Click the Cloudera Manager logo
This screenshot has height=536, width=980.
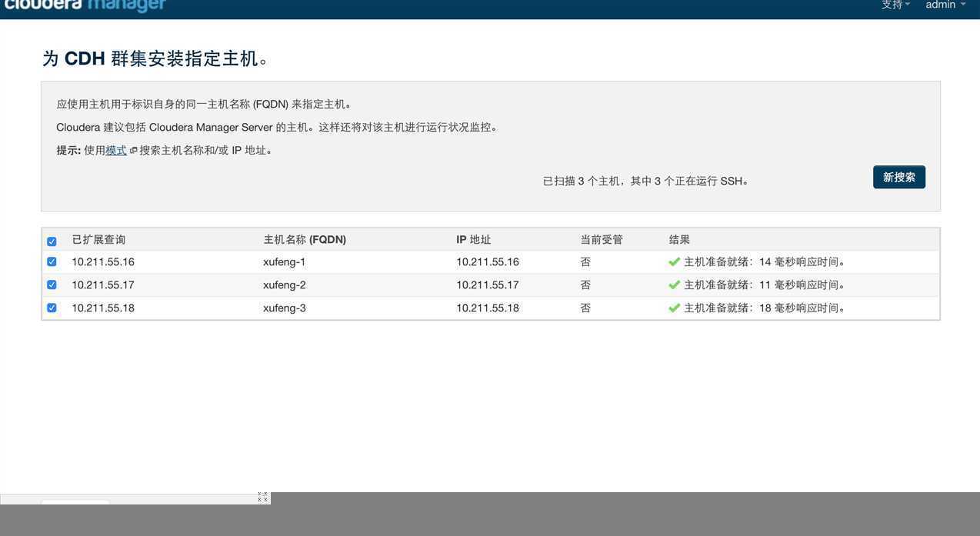coord(84,5)
